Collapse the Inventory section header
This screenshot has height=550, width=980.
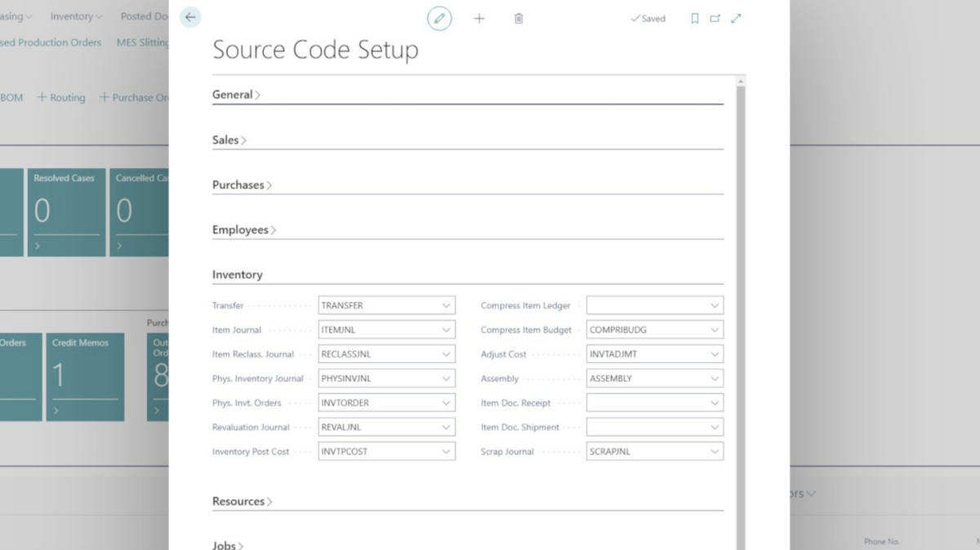[x=238, y=275]
